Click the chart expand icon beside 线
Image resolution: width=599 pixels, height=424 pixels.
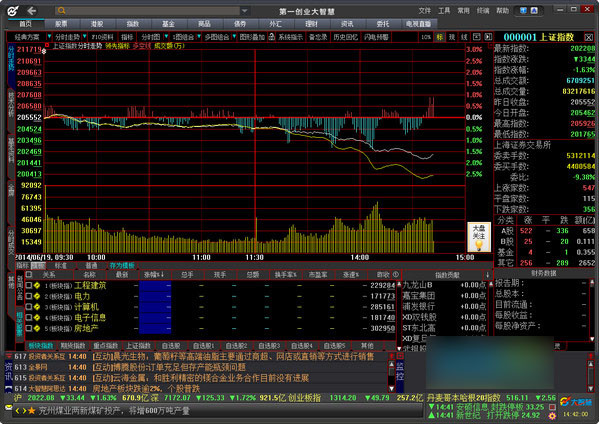[476, 37]
